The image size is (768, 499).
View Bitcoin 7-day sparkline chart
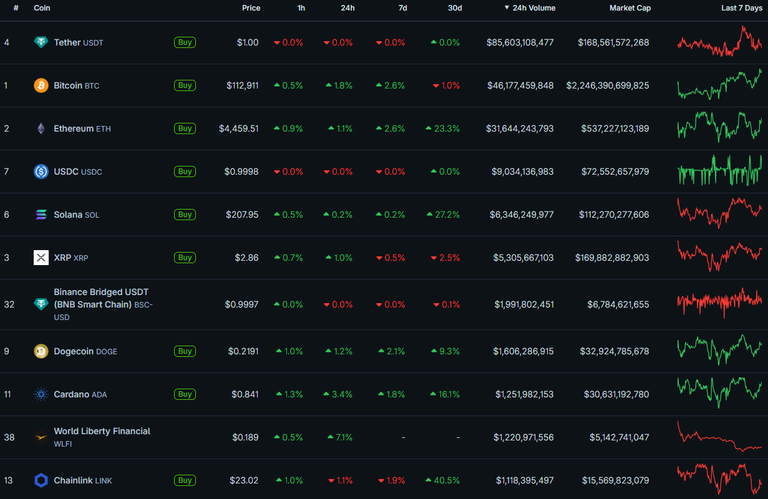(720, 85)
